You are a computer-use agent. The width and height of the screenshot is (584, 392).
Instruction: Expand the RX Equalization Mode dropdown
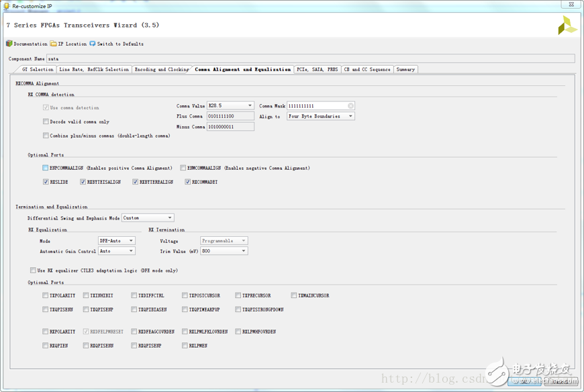pyautogui.click(x=131, y=240)
